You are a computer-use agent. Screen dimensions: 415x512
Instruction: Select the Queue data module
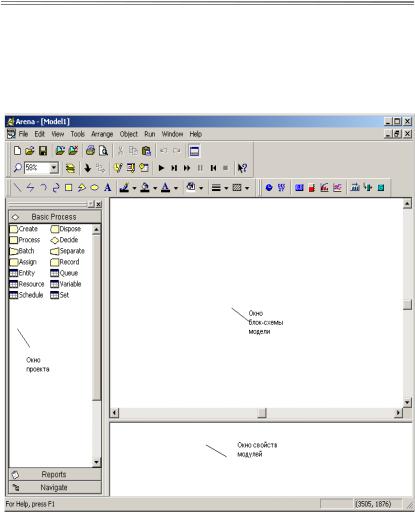(64, 273)
